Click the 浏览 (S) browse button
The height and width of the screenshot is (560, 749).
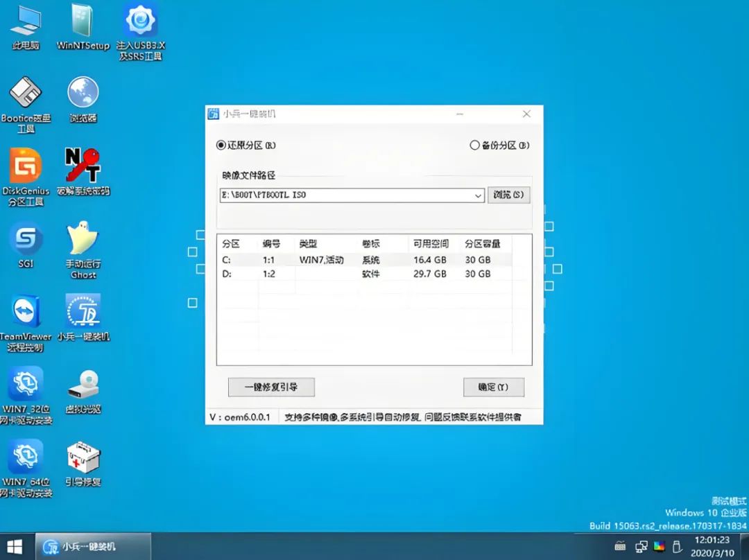click(x=509, y=195)
